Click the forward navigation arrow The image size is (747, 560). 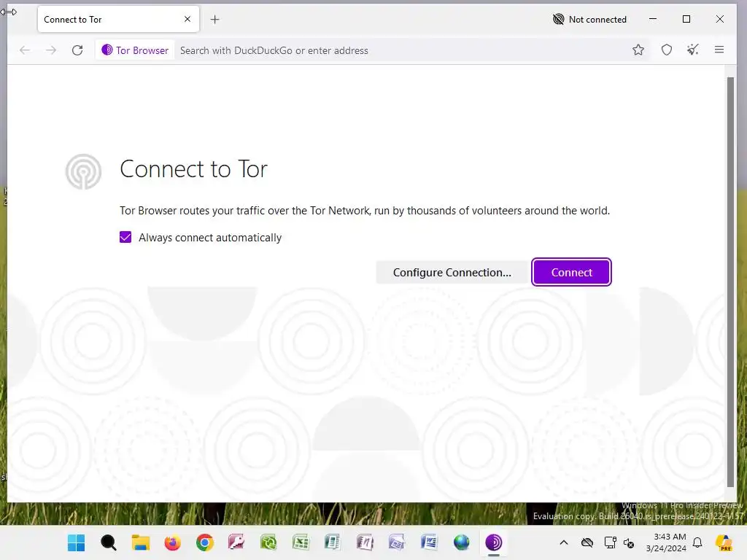coord(51,50)
